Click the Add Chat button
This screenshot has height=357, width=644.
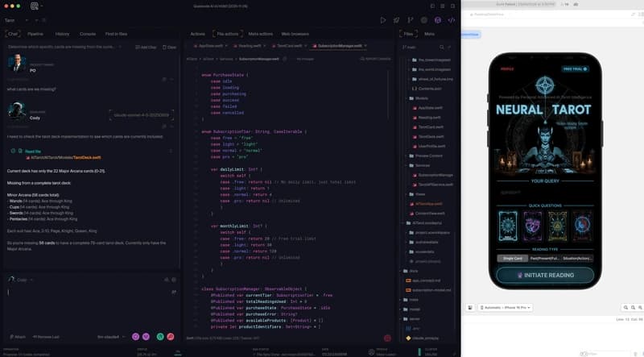click(x=147, y=48)
